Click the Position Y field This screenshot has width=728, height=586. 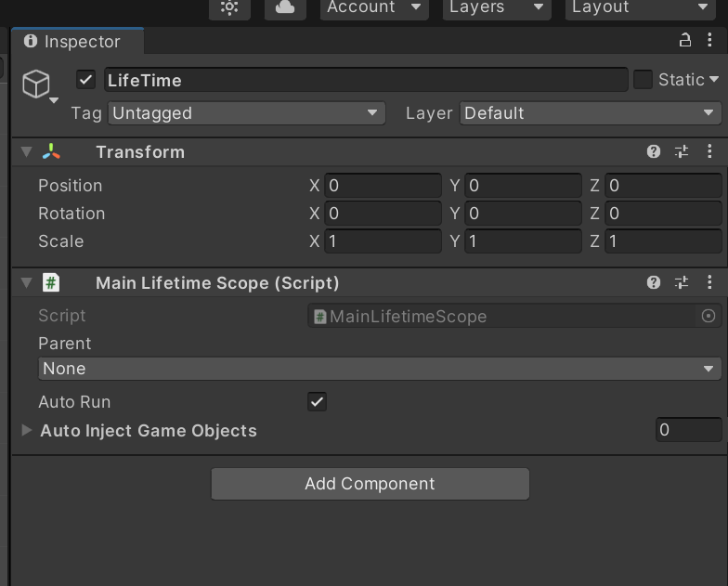(x=524, y=186)
